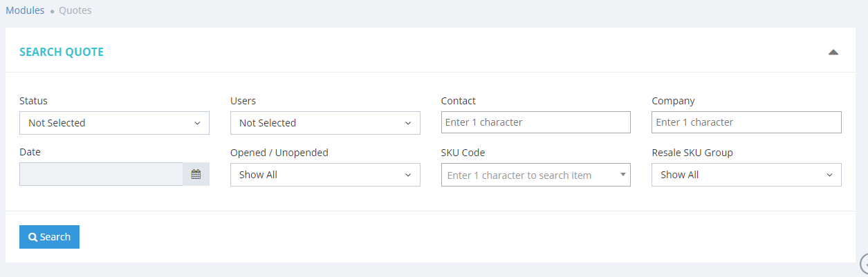Click the Date field label
This screenshot has height=277, width=868.
coord(30,152)
